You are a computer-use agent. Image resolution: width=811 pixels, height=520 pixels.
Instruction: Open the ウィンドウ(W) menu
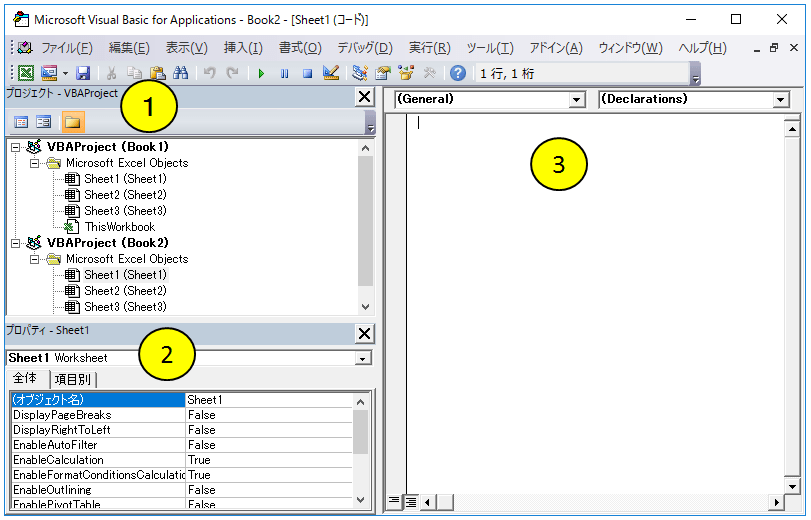[x=630, y=48]
